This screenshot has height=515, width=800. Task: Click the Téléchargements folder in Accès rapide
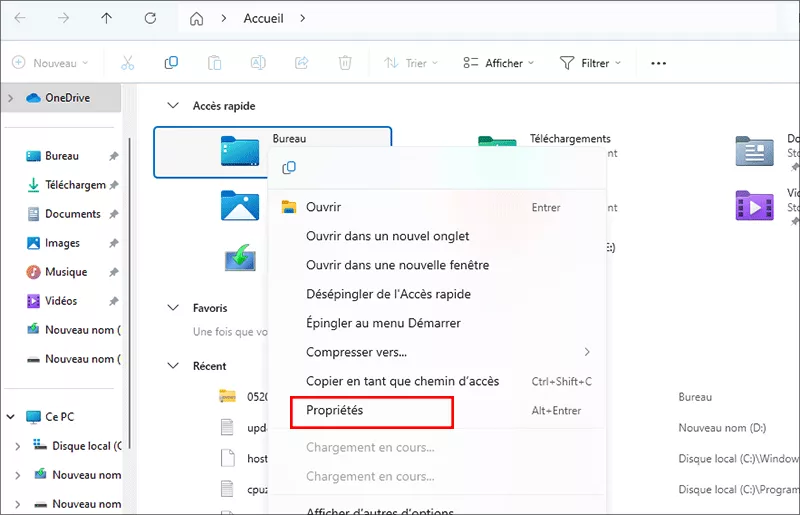tap(570, 139)
